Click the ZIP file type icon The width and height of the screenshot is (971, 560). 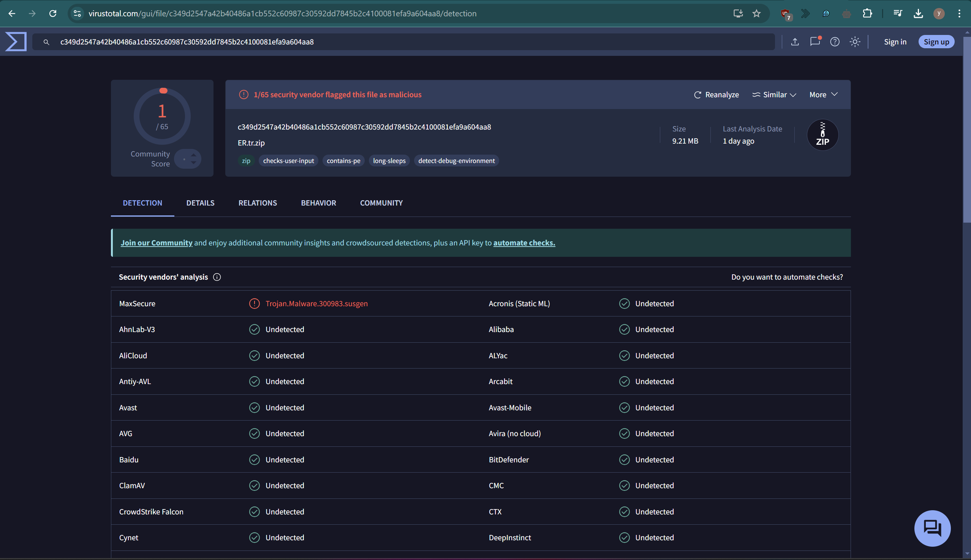click(x=822, y=134)
